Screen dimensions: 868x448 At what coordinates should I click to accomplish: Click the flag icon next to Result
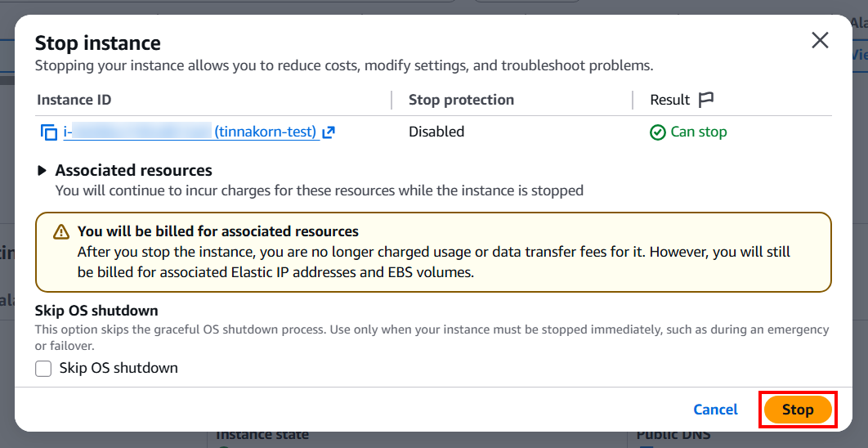706,100
